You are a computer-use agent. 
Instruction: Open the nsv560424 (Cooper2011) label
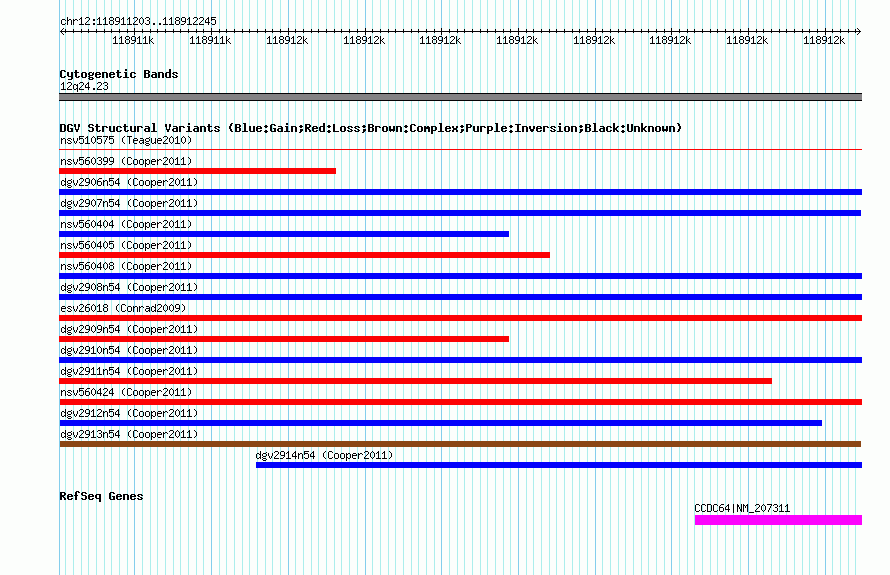tap(126, 392)
